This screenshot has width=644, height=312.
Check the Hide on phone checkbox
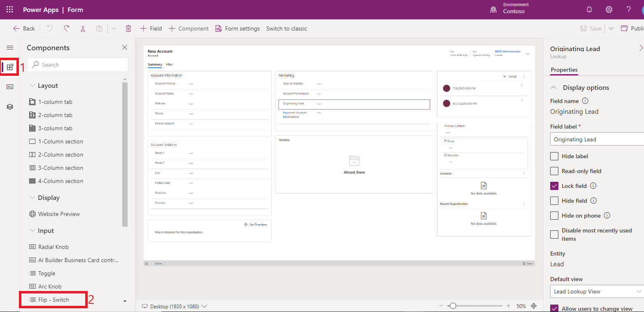point(554,216)
